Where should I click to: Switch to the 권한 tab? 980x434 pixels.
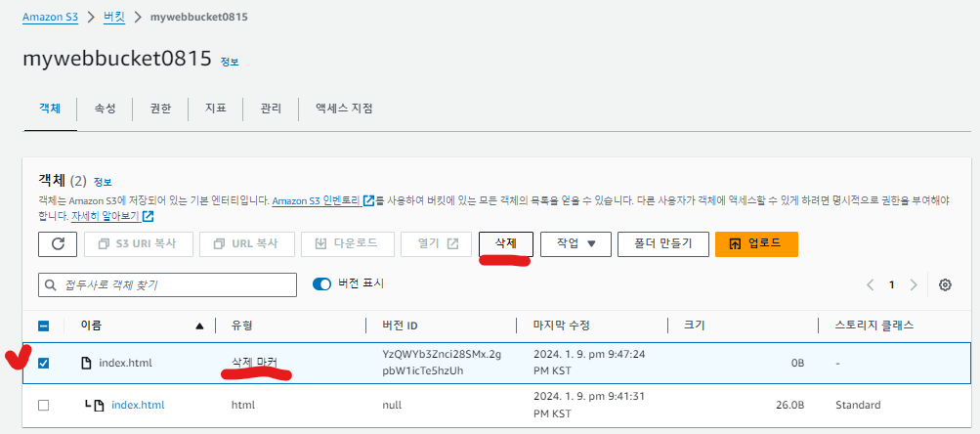point(160,108)
